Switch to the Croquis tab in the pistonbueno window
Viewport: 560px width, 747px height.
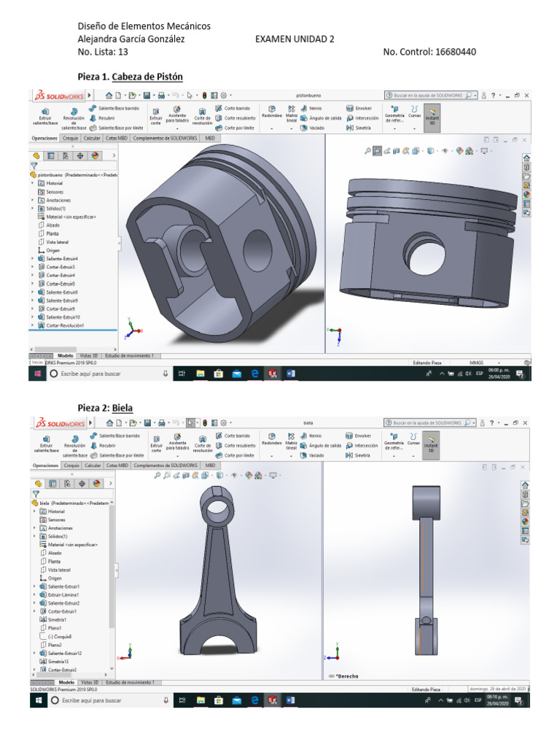71,137
